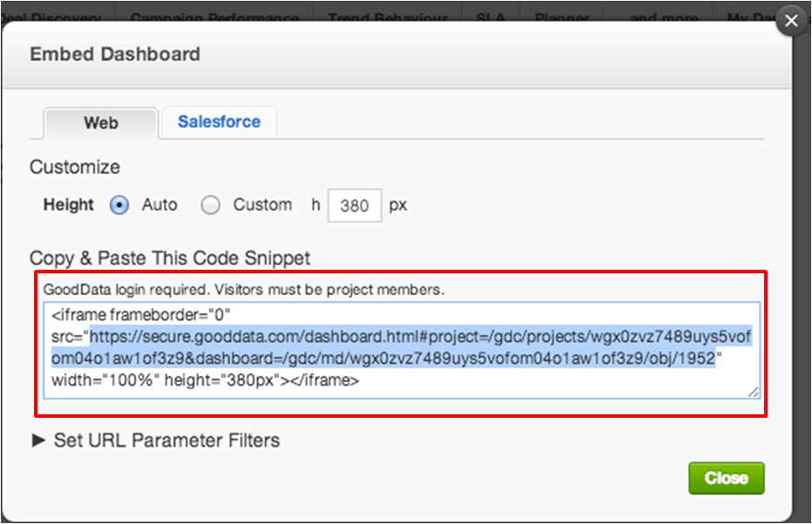812x524 pixels.
Task: Open the Trend Behaviour background tab
Action: tap(388, 16)
